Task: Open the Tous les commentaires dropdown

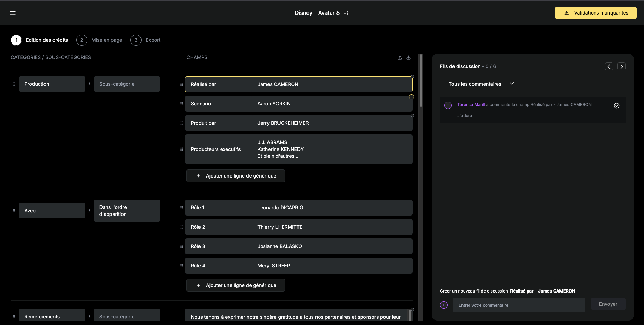Action: [x=481, y=84]
